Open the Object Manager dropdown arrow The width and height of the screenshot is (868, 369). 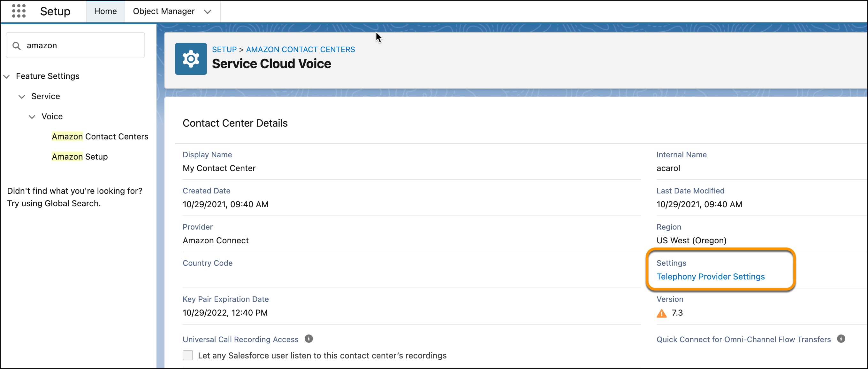208,12
